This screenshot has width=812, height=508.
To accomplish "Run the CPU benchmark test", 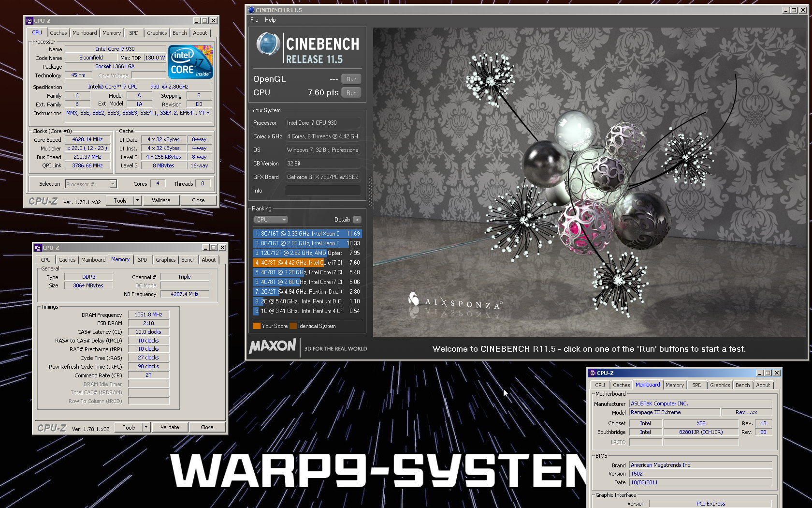I will (x=351, y=93).
